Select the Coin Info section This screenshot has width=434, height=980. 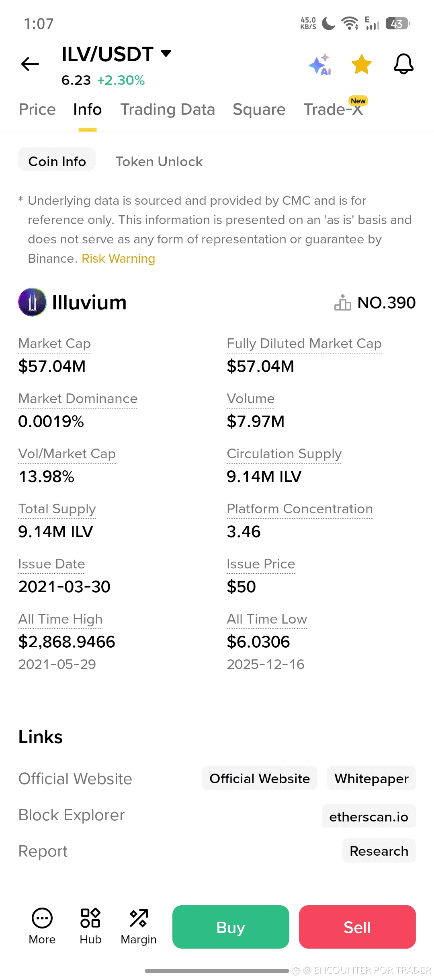click(x=57, y=162)
